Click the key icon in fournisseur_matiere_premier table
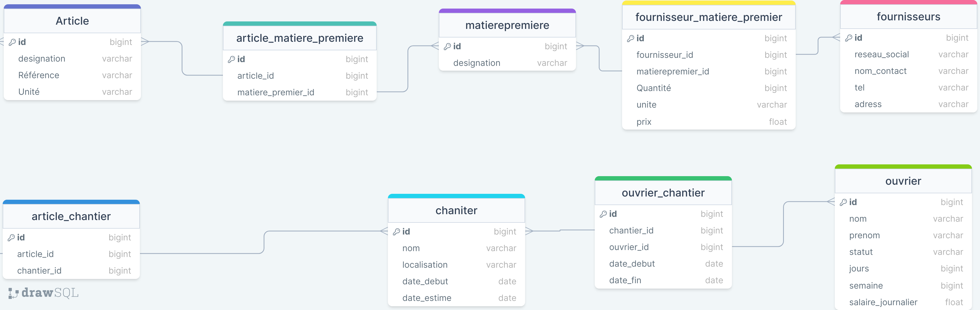The image size is (980, 310). click(x=630, y=39)
